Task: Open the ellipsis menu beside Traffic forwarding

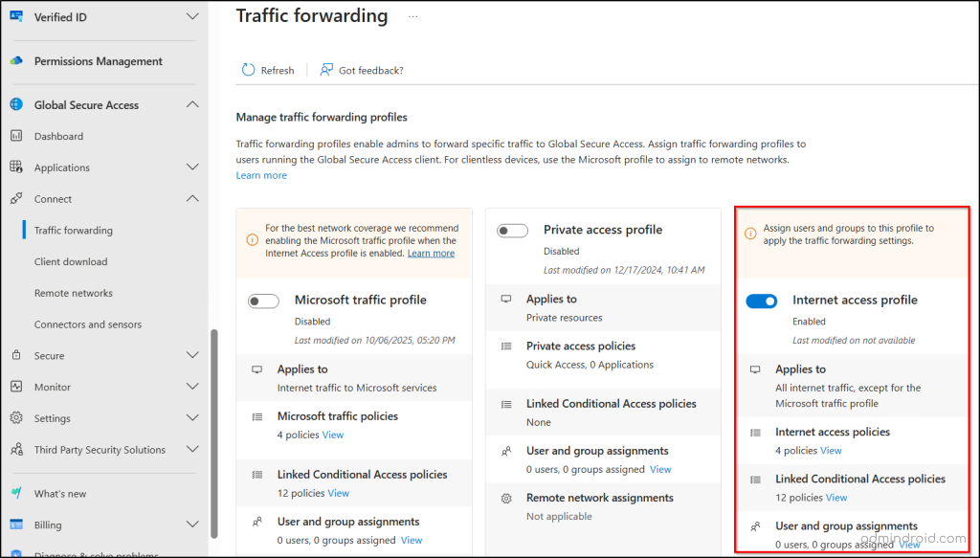Action: tap(412, 17)
